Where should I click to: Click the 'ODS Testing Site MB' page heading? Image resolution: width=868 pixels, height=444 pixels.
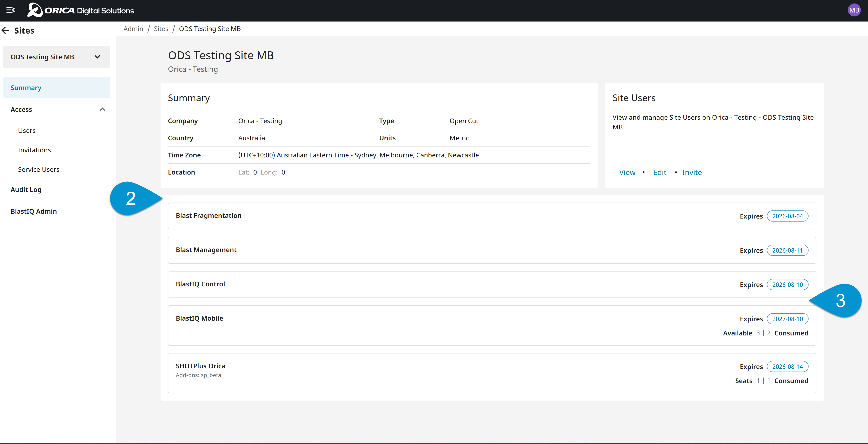[221, 55]
